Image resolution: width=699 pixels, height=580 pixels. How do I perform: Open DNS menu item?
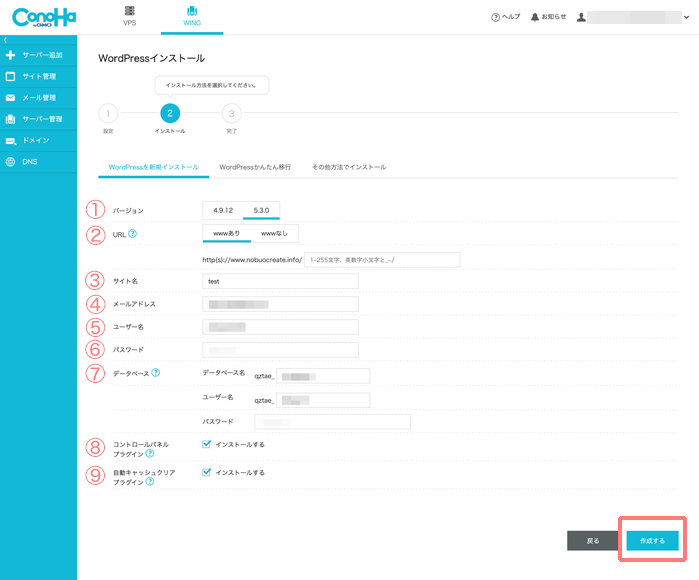pos(38,162)
